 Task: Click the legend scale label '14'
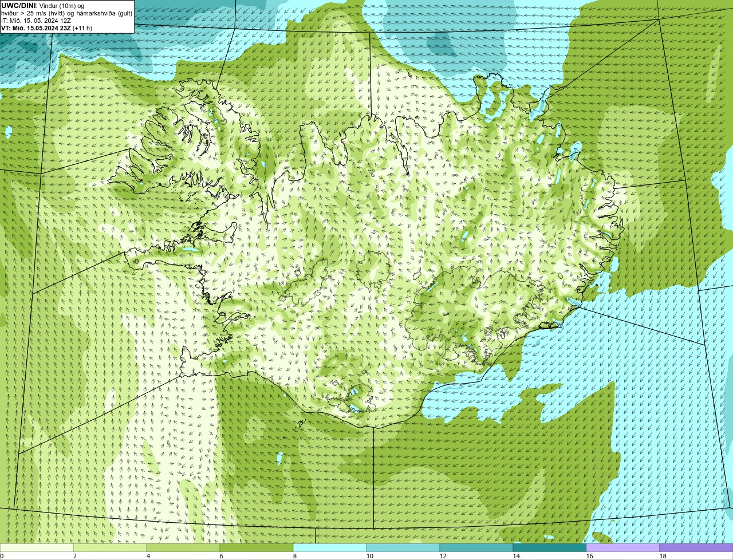(517, 556)
